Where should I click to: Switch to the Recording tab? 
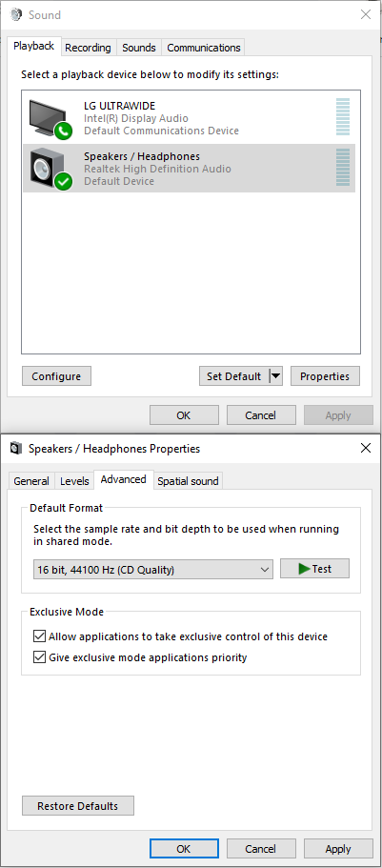(88, 48)
